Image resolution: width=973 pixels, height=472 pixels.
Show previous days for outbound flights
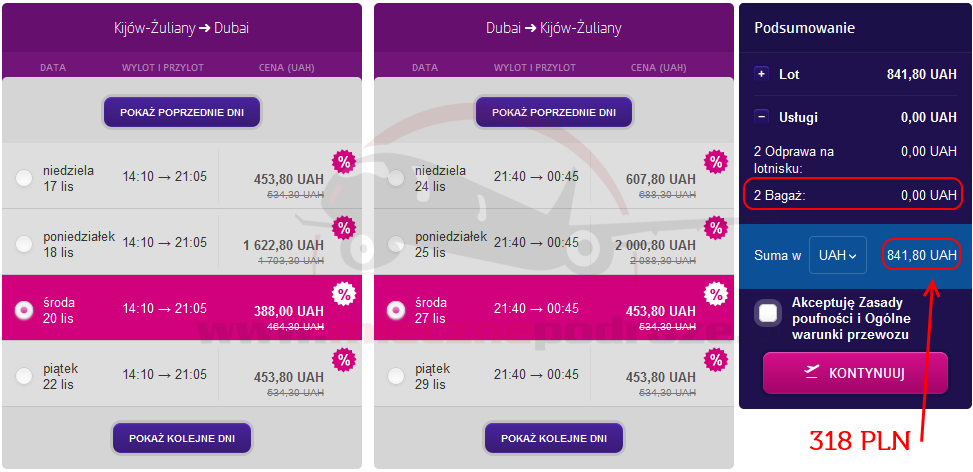click(x=182, y=112)
